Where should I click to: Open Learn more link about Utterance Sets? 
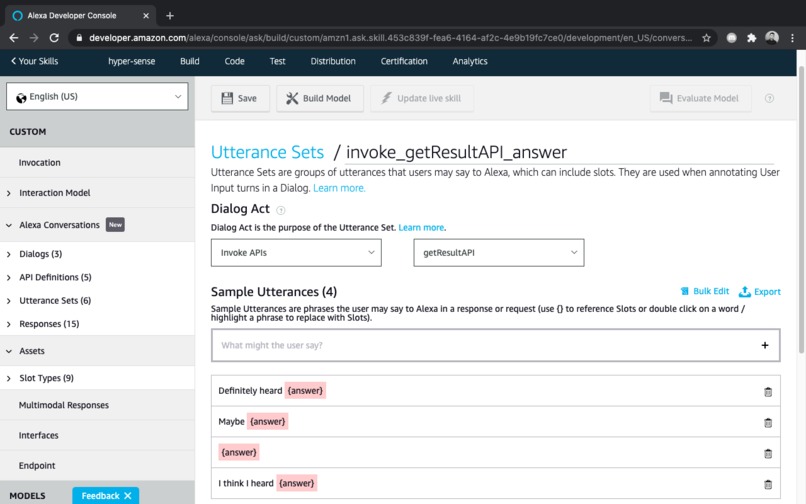point(339,188)
